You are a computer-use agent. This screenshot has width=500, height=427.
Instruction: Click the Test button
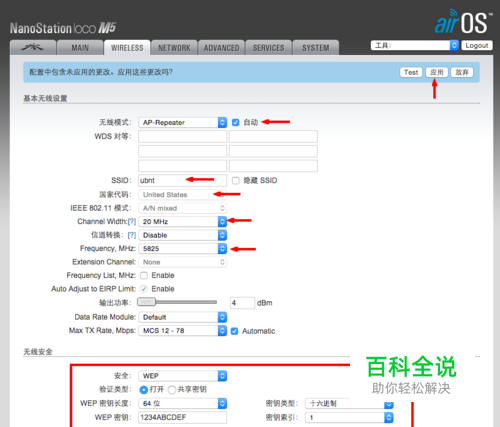411,72
